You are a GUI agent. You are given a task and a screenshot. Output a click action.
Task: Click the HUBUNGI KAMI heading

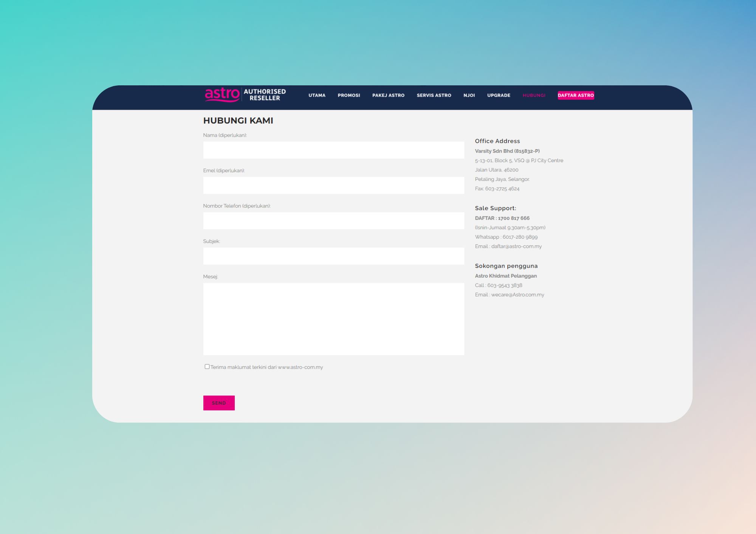coord(238,120)
